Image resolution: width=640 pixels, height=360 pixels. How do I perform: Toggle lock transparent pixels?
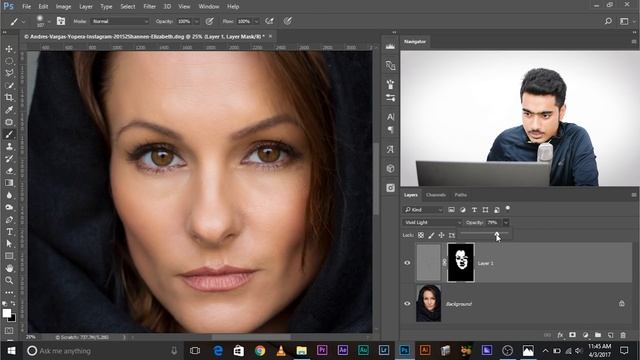[421, 235]
